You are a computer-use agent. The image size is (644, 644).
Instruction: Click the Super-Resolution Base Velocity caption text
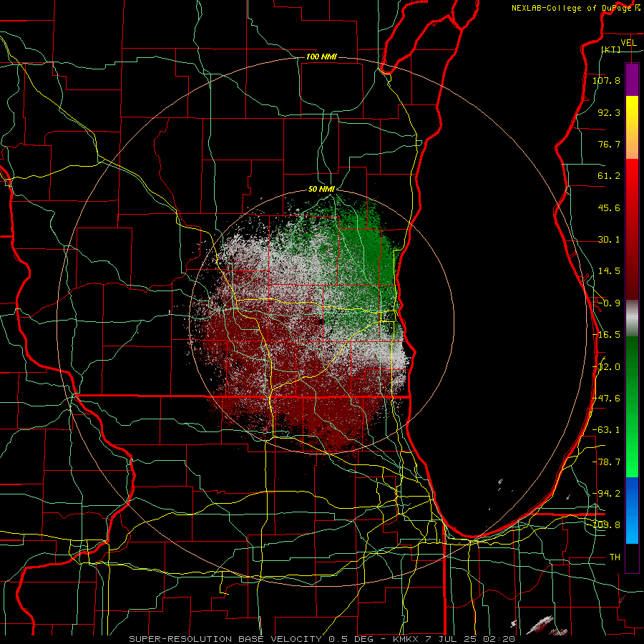point(322,639)
